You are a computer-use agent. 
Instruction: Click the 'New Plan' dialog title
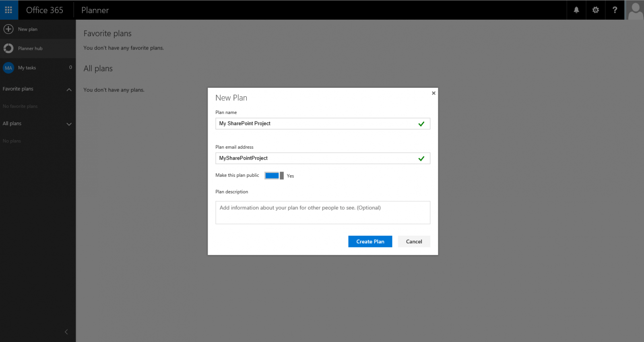[231, 98]
